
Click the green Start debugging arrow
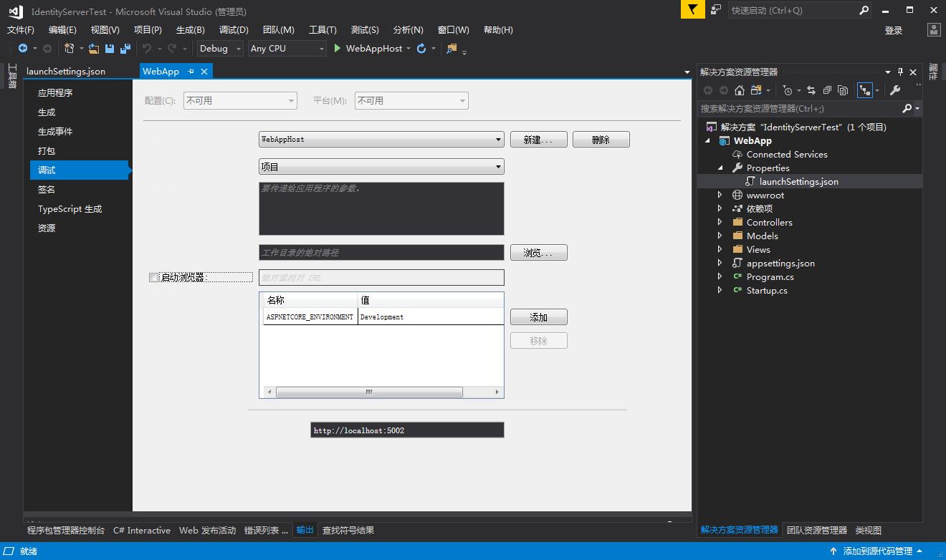[337, 49]
